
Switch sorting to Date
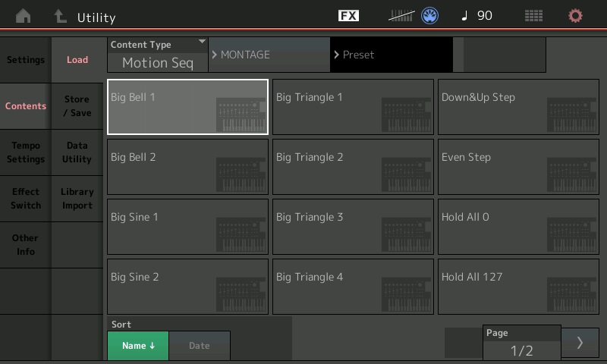(x=199, y=346)
